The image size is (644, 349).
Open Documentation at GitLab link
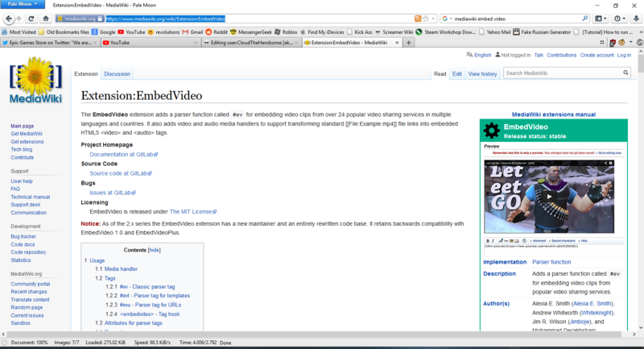point(124,155)
